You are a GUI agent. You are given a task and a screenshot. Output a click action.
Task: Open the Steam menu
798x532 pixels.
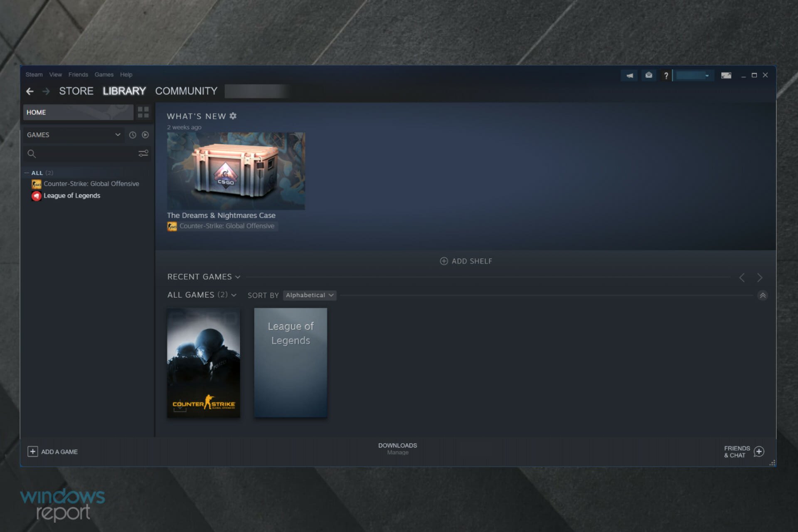click(34, 74)
